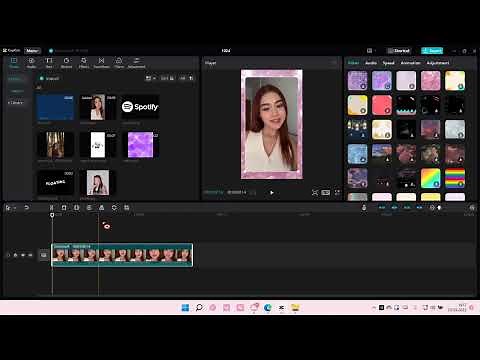Open the media sort options

[167, 78]
